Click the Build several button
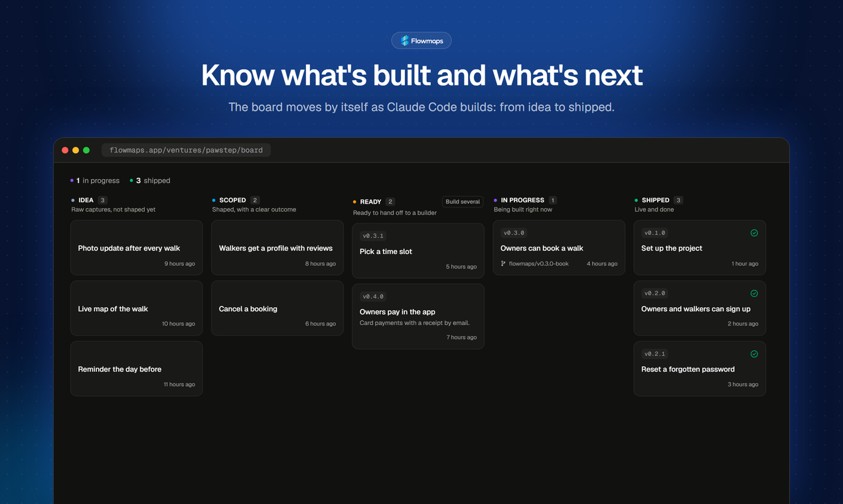The width and height of the screenshot is (843, 504). pos(463,202)
